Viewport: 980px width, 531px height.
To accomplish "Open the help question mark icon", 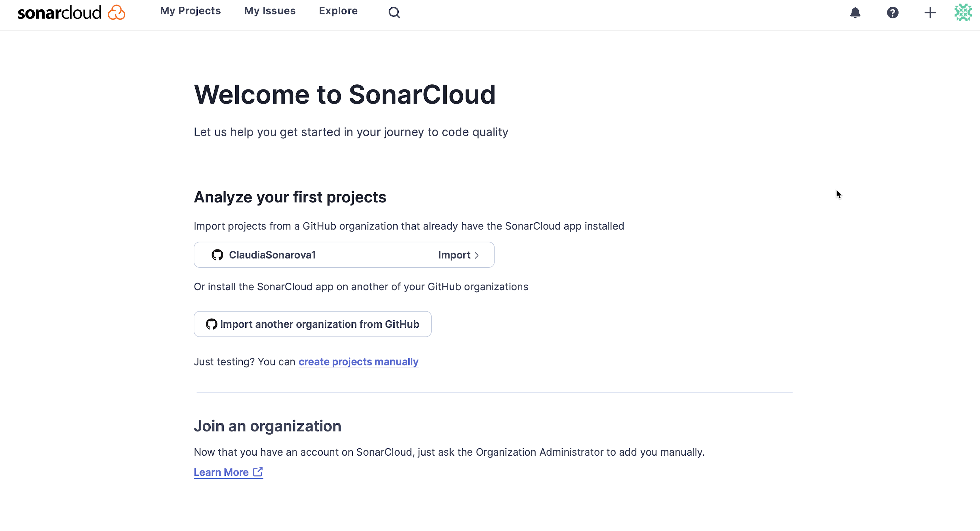I will [892, 12].
